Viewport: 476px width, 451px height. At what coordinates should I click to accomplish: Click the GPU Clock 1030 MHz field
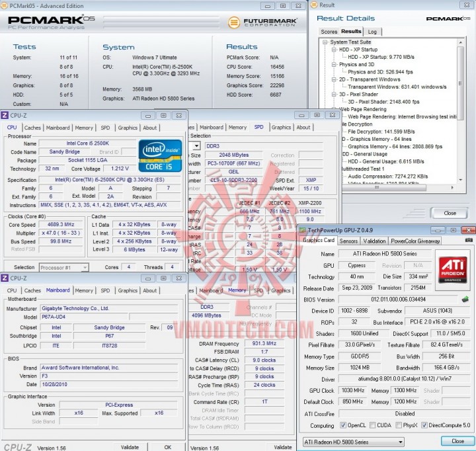[352, 390]
